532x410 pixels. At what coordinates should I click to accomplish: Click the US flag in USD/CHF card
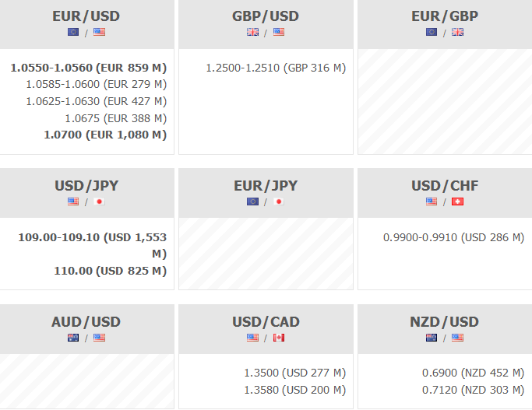coord(432,201)
